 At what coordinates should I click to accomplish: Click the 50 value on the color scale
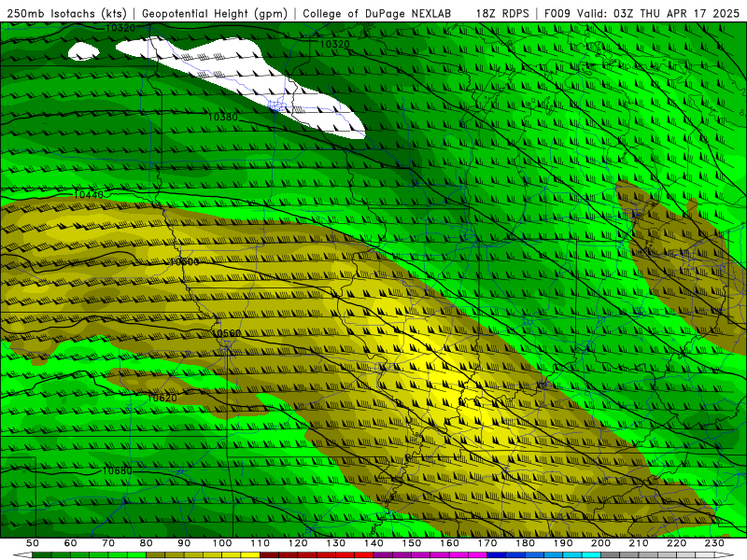(33, 543)
